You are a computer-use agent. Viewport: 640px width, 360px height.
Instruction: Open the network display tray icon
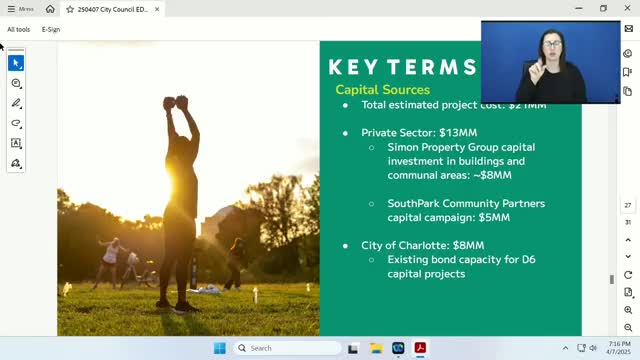point(581,348)
